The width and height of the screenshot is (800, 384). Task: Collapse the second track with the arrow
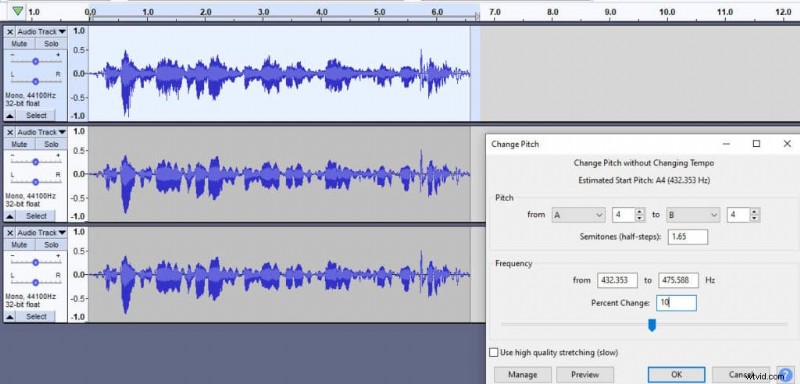10,216
